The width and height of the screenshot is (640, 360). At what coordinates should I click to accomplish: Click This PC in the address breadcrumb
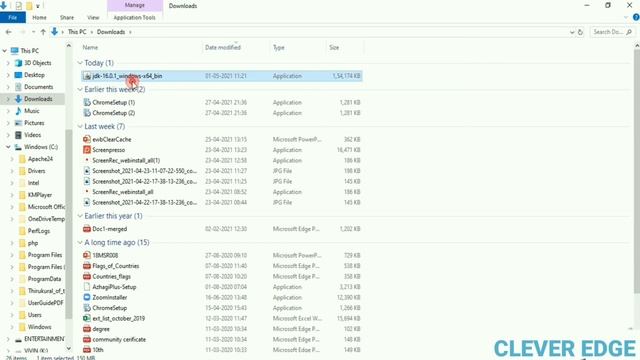(77, 32)
